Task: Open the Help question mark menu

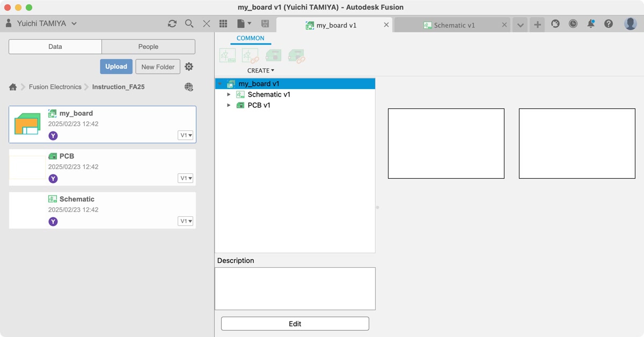Action: click(x=609, y=24)
